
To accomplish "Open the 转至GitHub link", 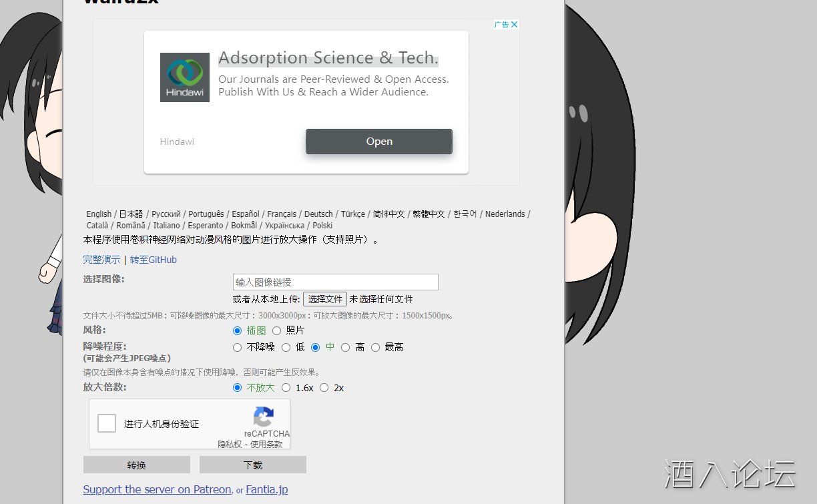I will tap(153, 260).
